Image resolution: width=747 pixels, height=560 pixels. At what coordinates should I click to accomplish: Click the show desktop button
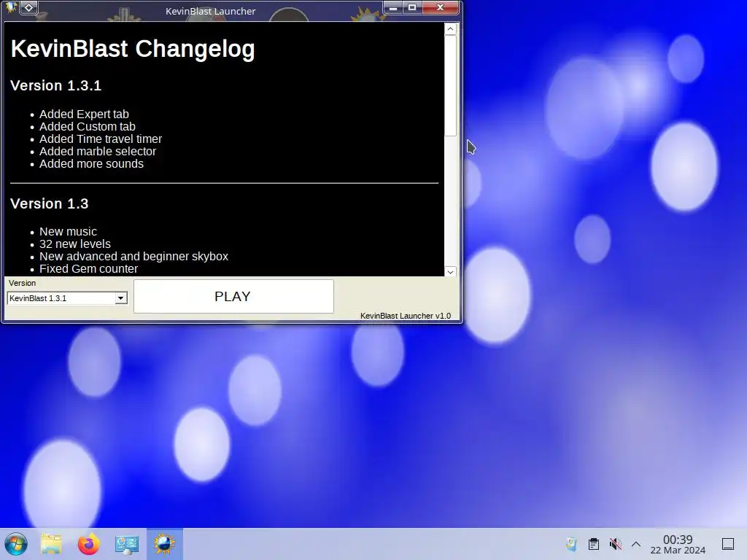coord(728,544)
